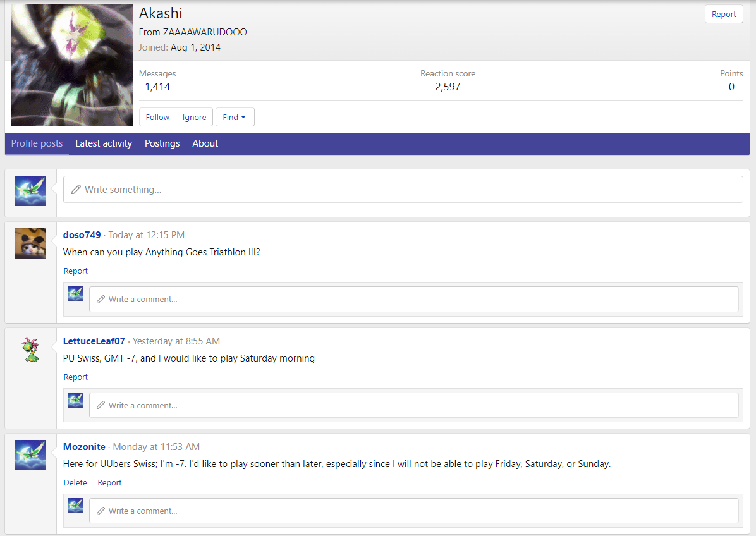
Task: Click the pencil icon in doso749's comment box
Action: pyautogui.click(x=101, y=300)
